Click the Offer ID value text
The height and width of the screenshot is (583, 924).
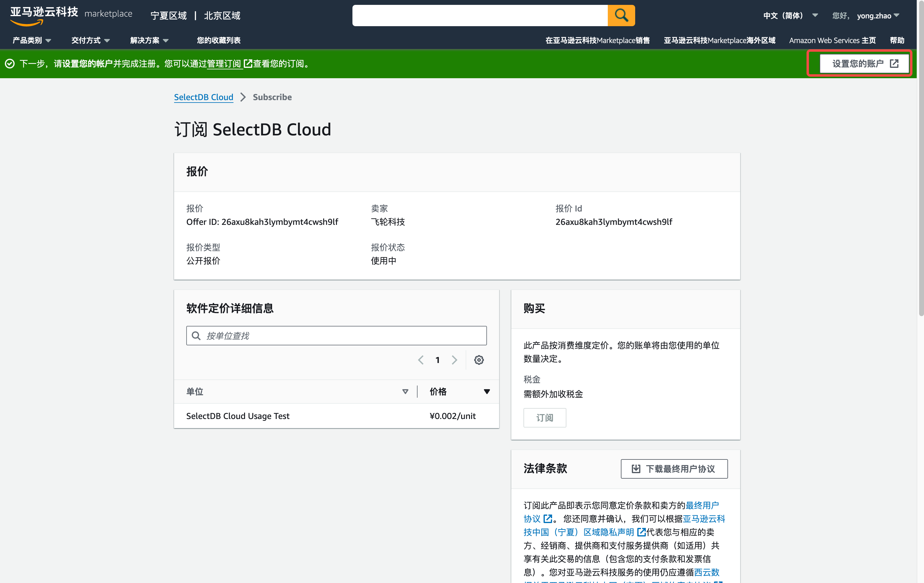pyautogui.click(x=262, y=222)
